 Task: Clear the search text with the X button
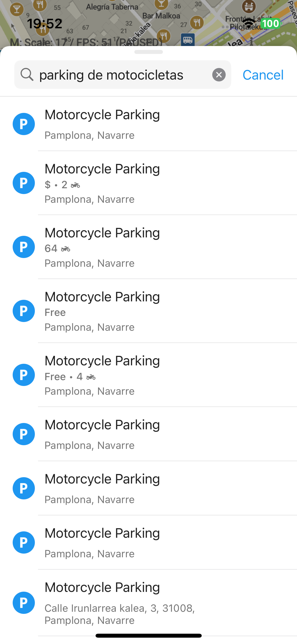pos(219,75)
